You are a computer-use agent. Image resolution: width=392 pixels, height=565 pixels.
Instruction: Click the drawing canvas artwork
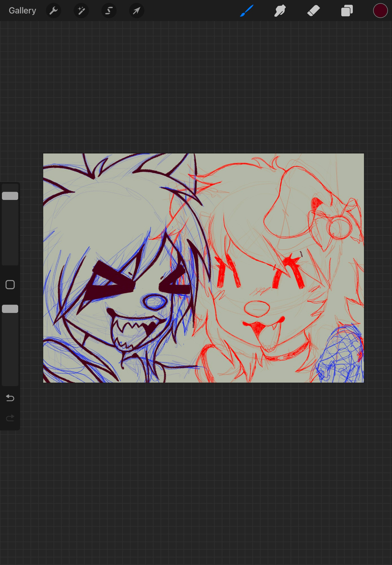point(203,268)
